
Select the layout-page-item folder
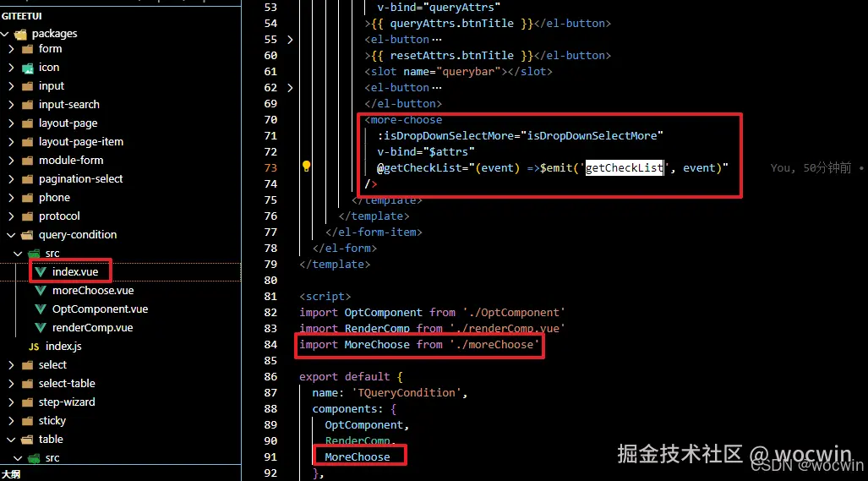point(81,142)
